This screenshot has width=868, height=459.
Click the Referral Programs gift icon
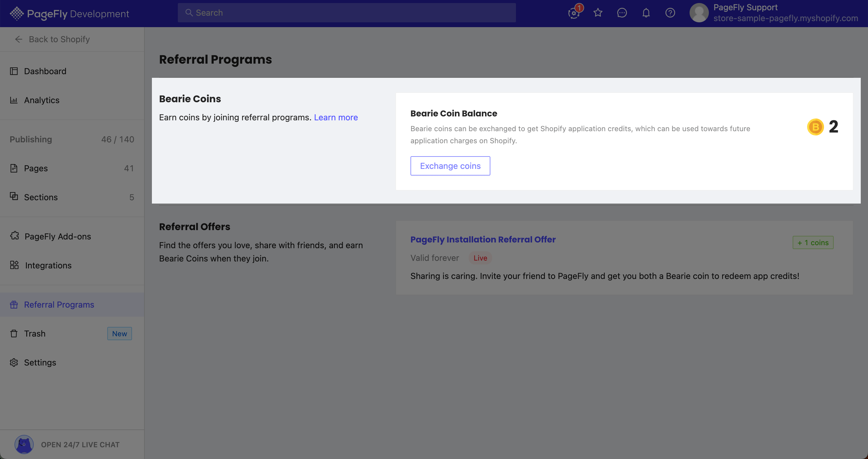[x=14, y=305]
